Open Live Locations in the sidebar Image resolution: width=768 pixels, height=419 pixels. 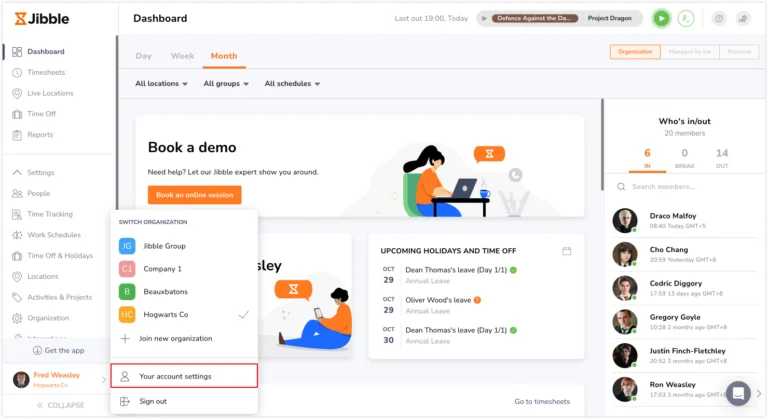point(50,93)
